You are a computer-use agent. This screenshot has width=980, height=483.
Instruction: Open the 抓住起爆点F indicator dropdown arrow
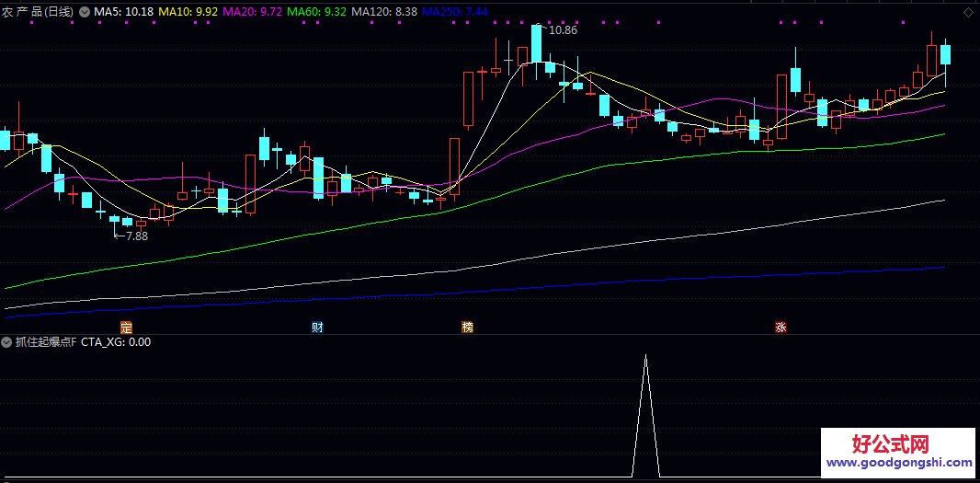click(x=6, y=342)
